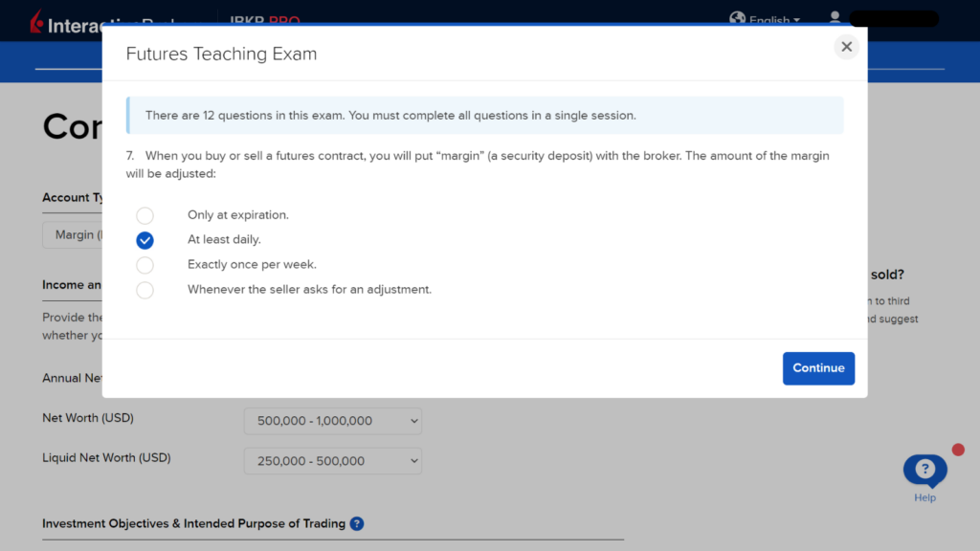
Task: Dismiss the Futures Teaching Exam dialog
Action: tap(846, 46)
